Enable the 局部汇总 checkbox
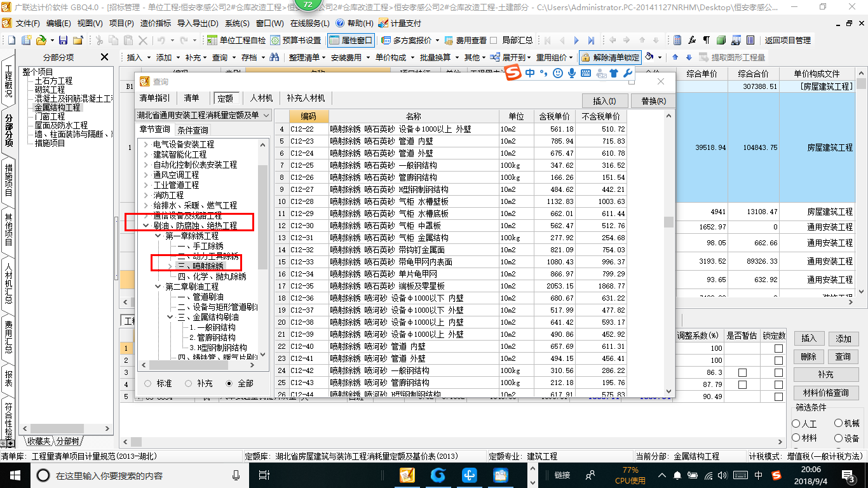 click(512, 40)
